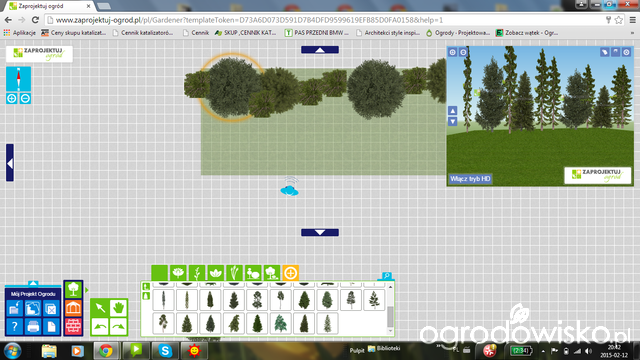The width and height of the screenshot is (640, 360).
Task: Zoom out the 2D plan view
Action: click(x=25, y=98)
